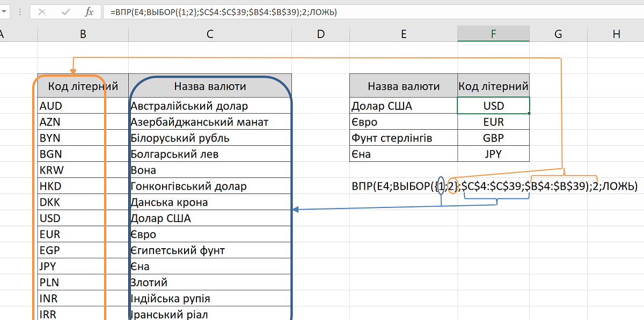Select column D header
The height and width of the screenshot is (320, 644).
[x=321, y=34]
